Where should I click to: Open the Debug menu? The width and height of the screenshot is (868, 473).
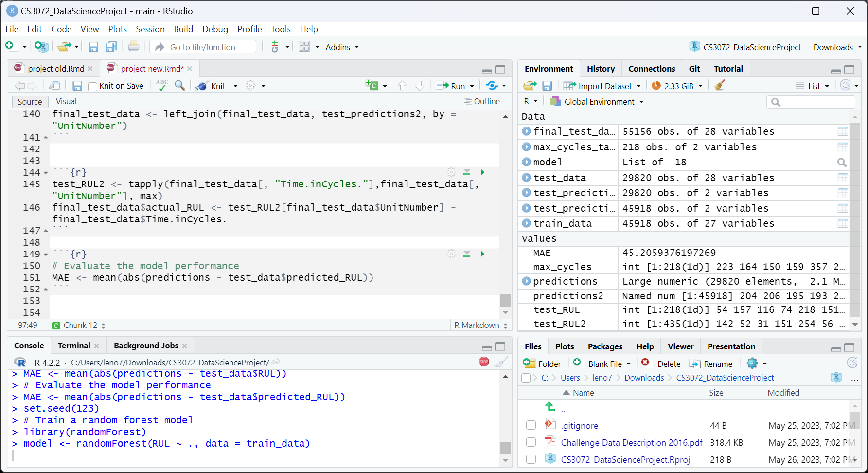(215, 29)
